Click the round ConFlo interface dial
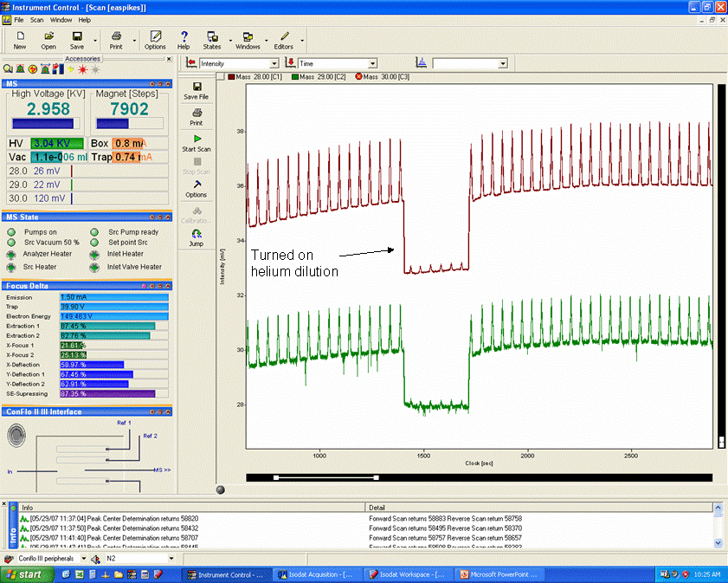 click(x=16, y=435)
